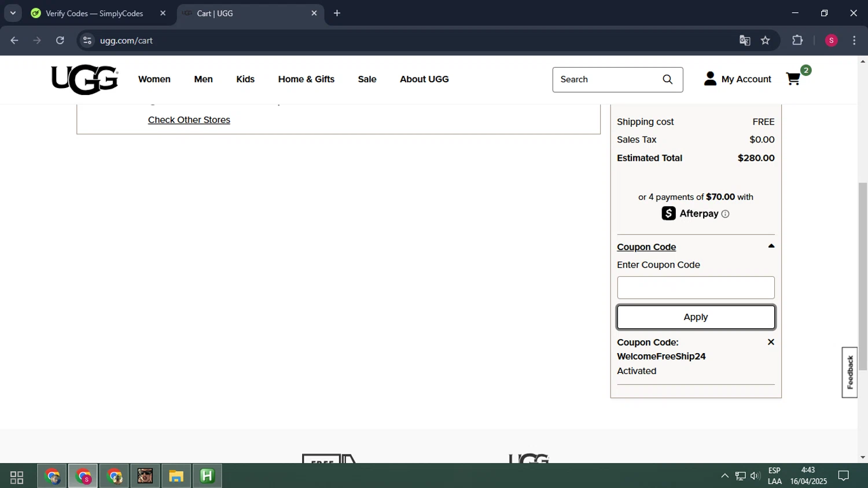The width and height of the screenshot is (868, 488).
Task: Click the Afterpay logo
Action: 690,214
